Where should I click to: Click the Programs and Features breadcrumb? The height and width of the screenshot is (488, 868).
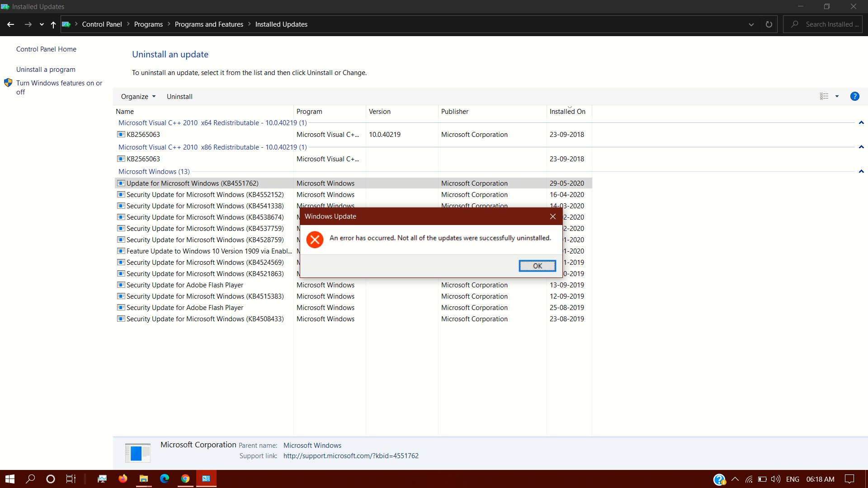click(x=209, y=24)
